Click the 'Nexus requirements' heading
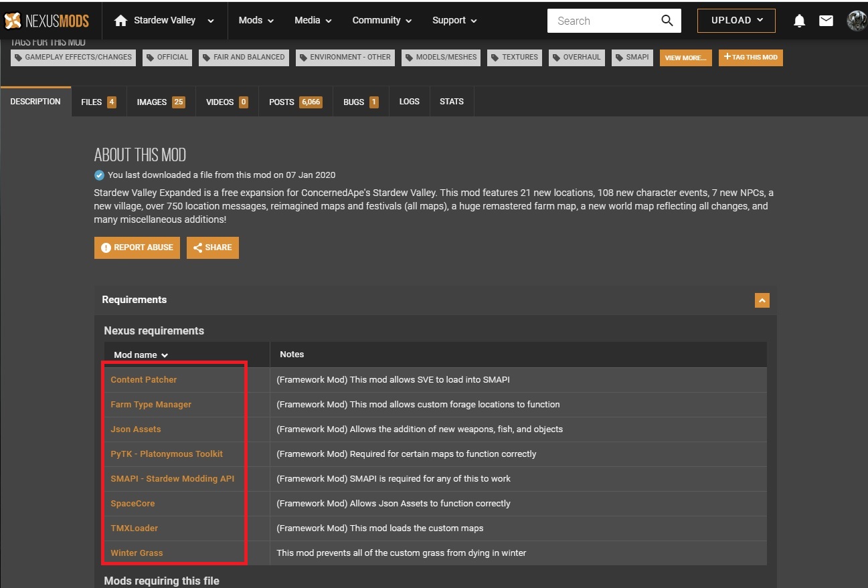Viewport: 868px width, 588px height. [154, 331]
